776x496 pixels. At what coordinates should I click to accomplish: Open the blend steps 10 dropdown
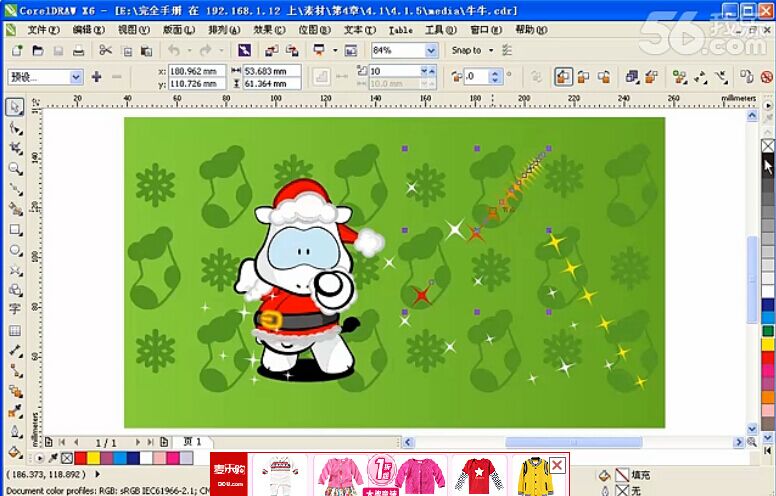coord(424,71)
